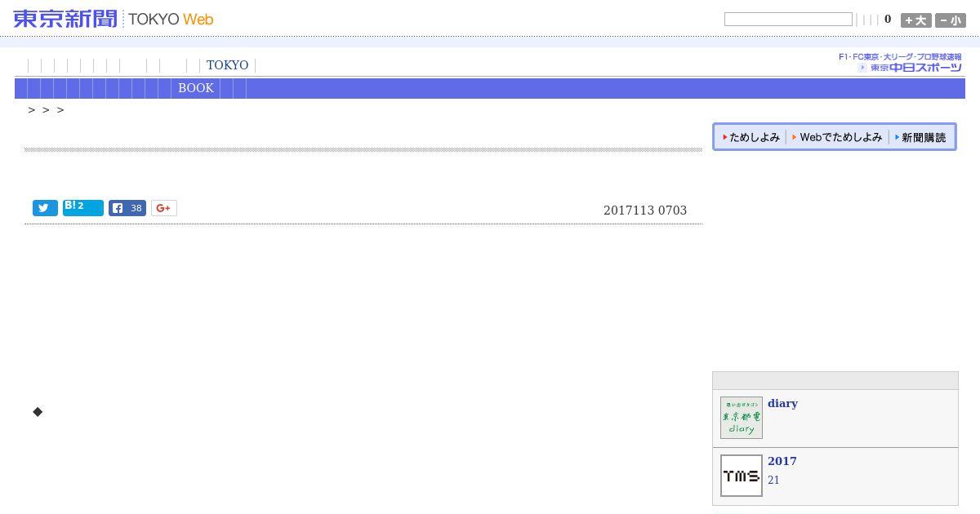
Task: Click the 21 link under 2017
Action: point(773,480)
